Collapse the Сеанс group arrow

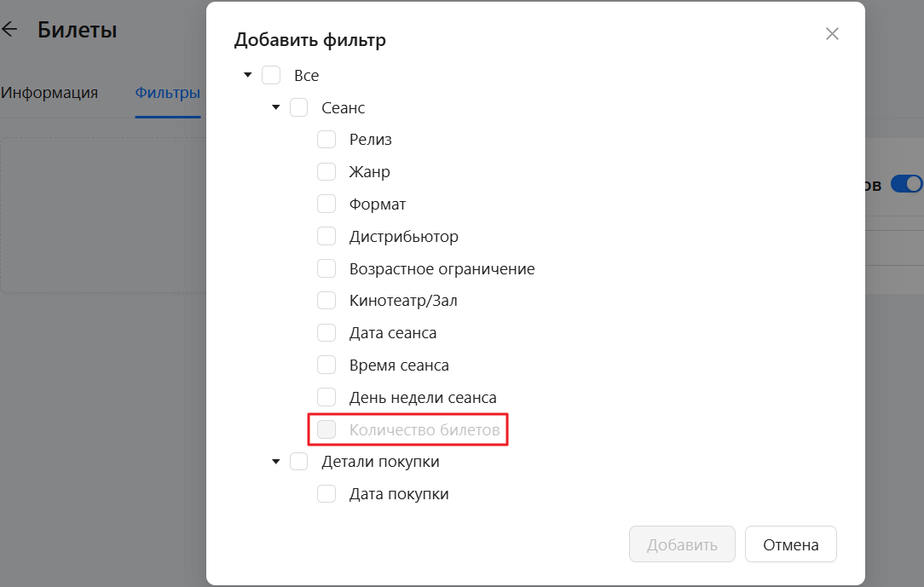tap(276, 107)
